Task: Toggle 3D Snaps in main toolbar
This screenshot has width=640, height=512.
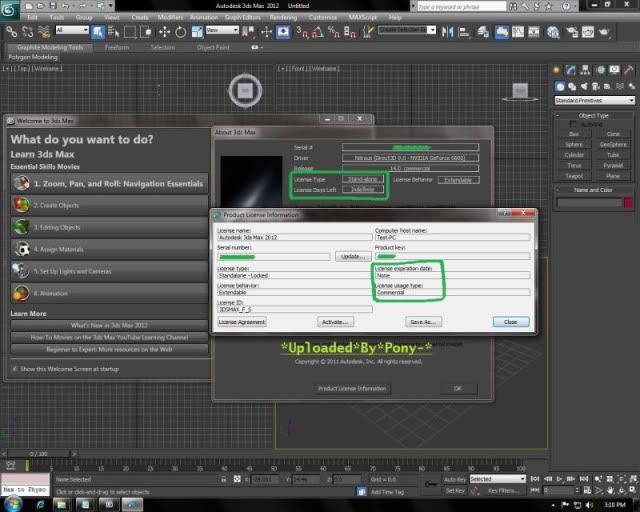Action: point(302,32)
